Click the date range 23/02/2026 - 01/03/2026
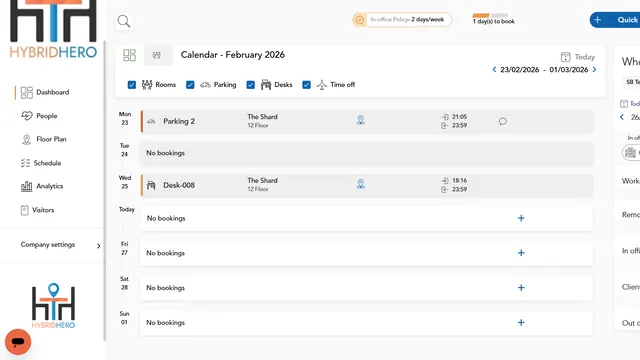The height and width of the screenshot is (360, 640). pyautogui.click(x=544, y=69)
